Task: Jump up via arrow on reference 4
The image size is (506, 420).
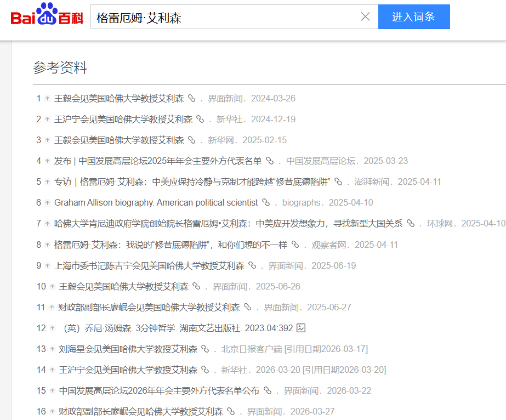Action: 48,161
